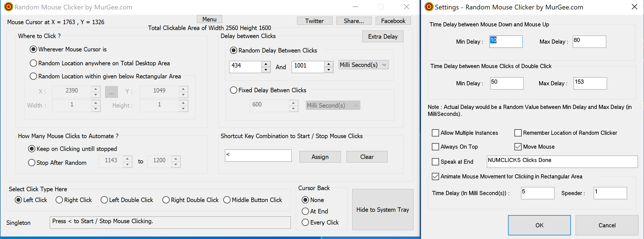Minimize the Random Mouse Clicker window
The image size is (644, 239).
355,7
